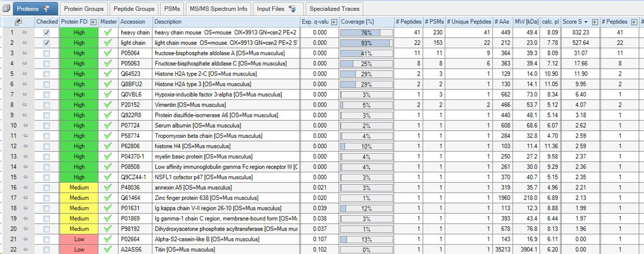Switch to the Peptide Groups tab
Image resolution: width=644 pixels, height=254 pixels.
click(x=135, y=9)
